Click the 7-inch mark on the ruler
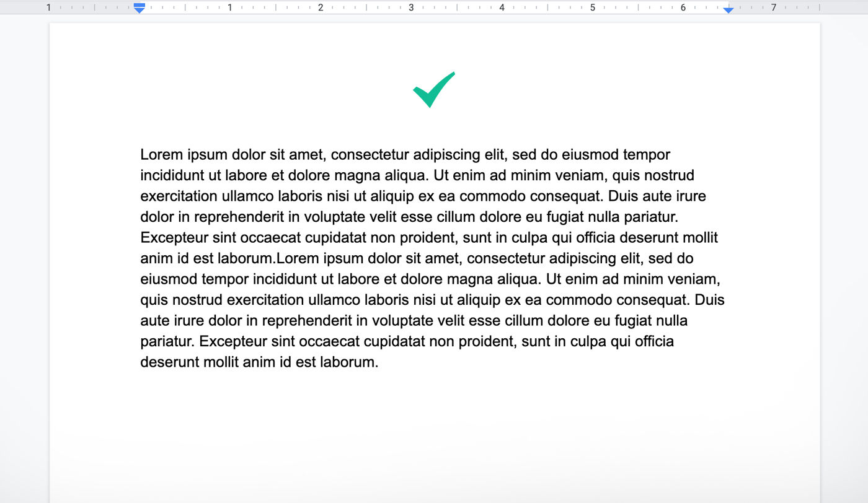 click(x=774, y=7)
